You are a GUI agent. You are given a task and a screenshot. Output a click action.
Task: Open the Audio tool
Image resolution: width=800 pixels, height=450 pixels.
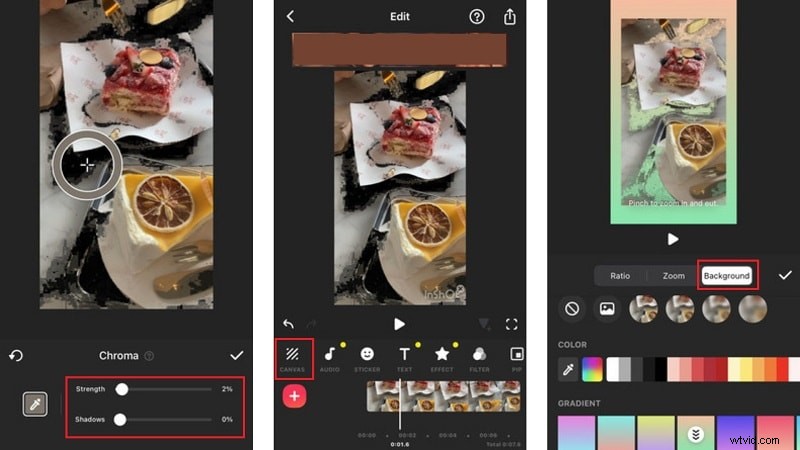click(329, 359)
